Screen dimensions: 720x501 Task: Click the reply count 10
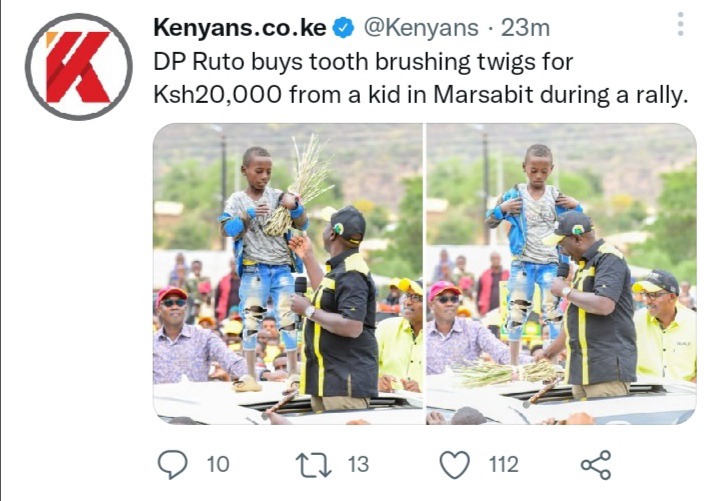[x=218, y=465]
